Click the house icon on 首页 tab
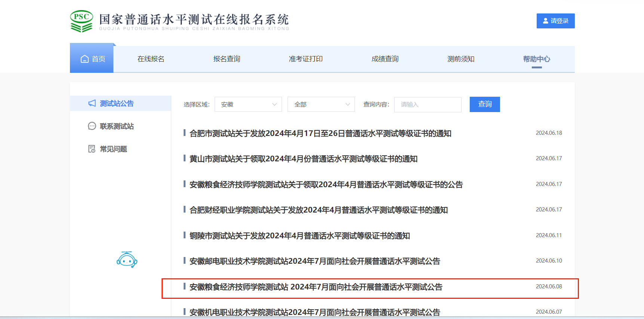Viewport: 644px width, 319px height. click(x=85, y=59)
